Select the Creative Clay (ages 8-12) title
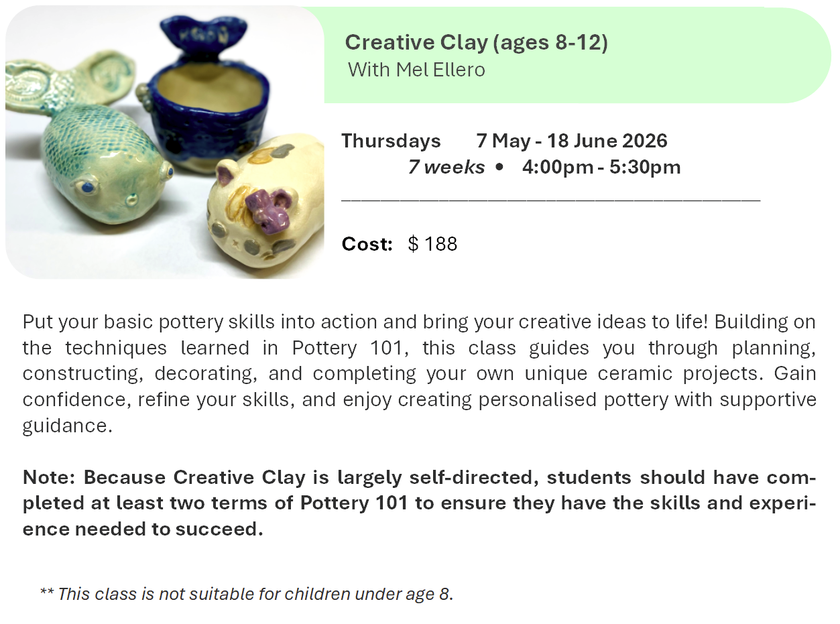The height and width of the screenshot is (624, 840). [476, 43]
